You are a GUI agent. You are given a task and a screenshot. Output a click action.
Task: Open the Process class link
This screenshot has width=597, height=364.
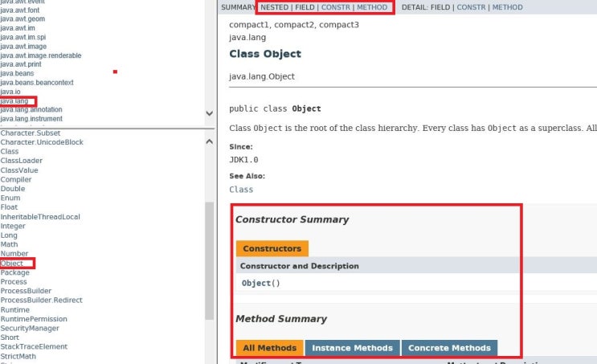14,282
